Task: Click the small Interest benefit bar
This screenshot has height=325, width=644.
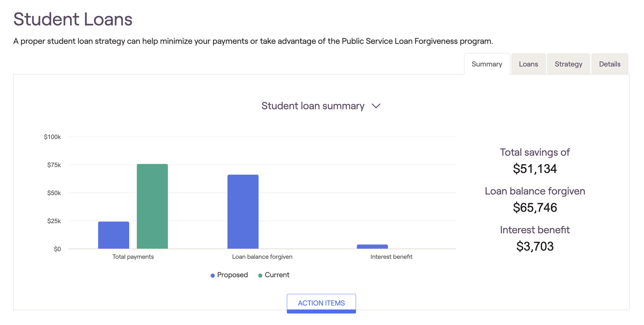Action: click(x=372, y=247)
